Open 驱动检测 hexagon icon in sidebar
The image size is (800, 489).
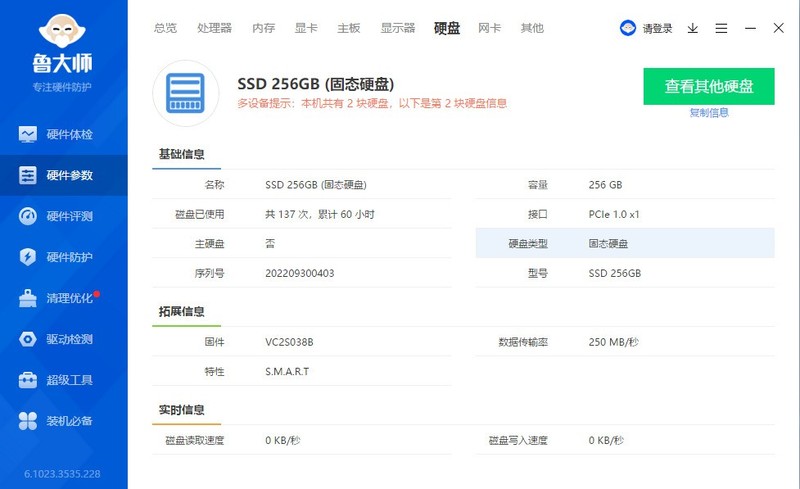coord(28,339)
